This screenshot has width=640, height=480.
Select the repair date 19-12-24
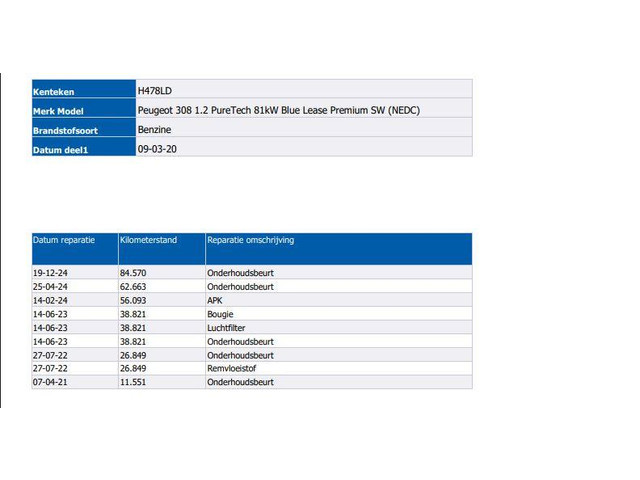point(51,272)
